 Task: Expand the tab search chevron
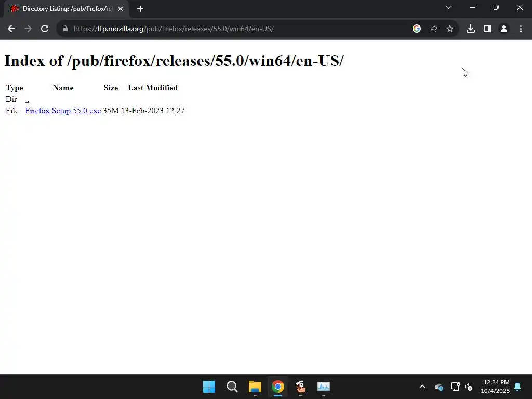(x=448, y=7)
